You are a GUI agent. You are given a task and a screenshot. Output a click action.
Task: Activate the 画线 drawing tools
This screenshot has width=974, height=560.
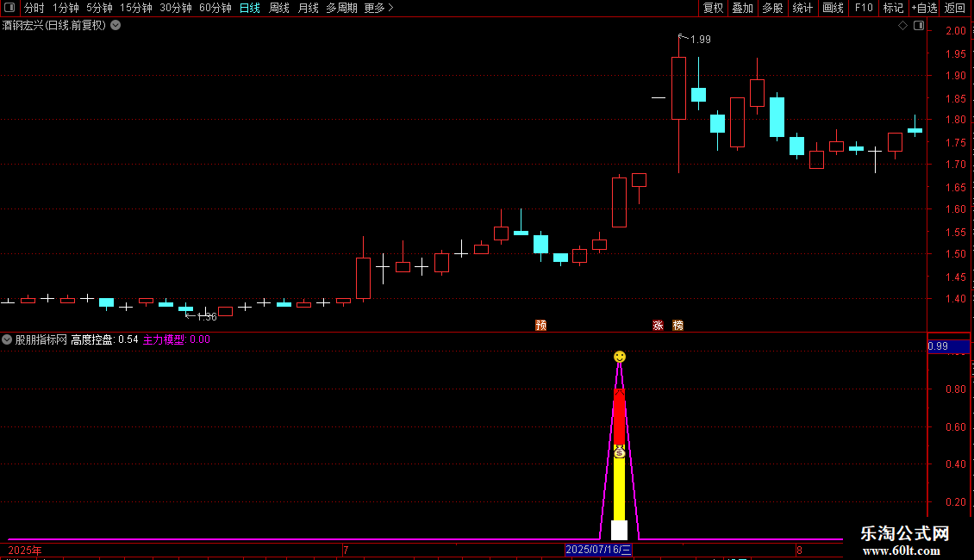tap(833, 8)
